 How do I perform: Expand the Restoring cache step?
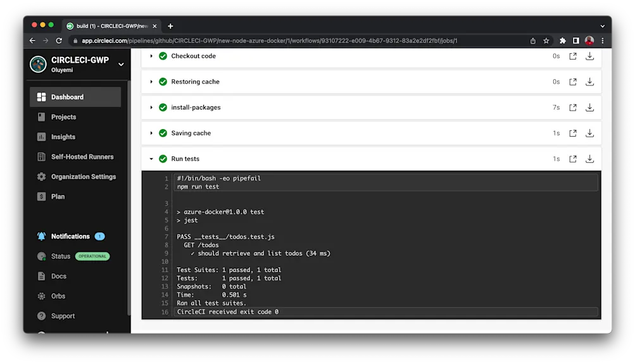pos(151,82)
